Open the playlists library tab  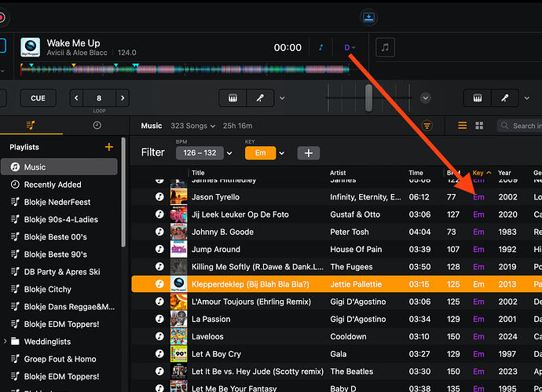tap(31, 126)
